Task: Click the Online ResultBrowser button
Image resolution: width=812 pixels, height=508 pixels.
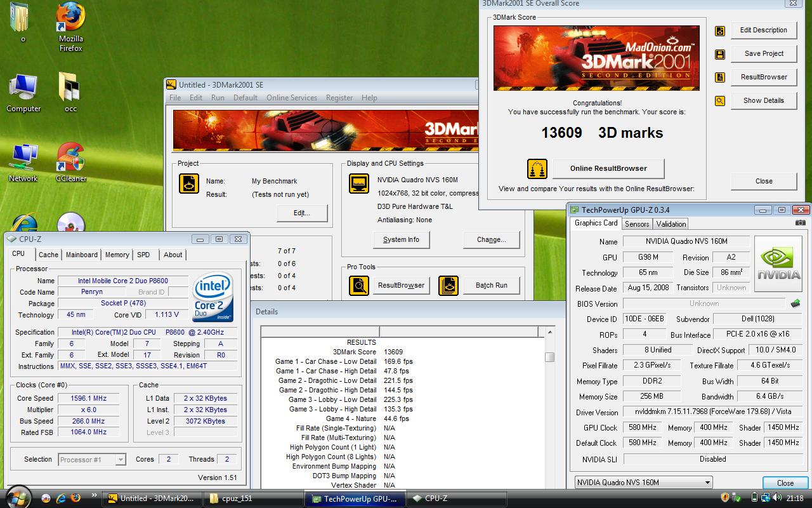Action: (x=608, y=169)
